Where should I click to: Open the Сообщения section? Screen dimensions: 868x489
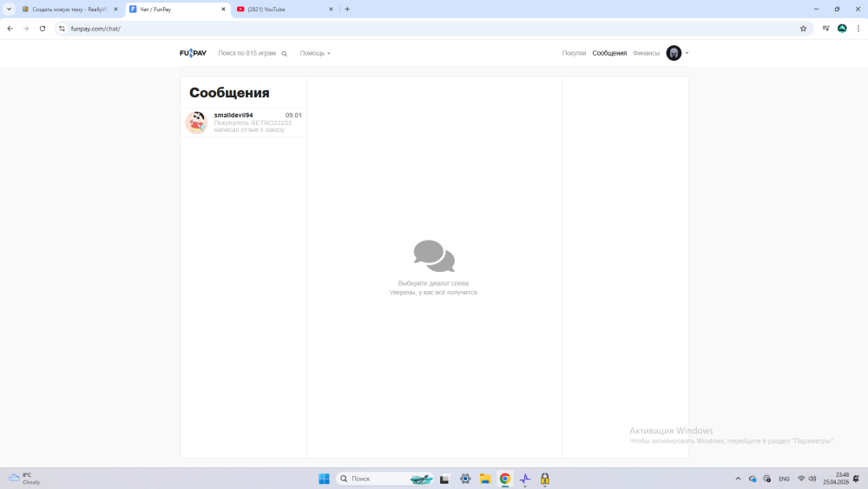tap(609, 53)
